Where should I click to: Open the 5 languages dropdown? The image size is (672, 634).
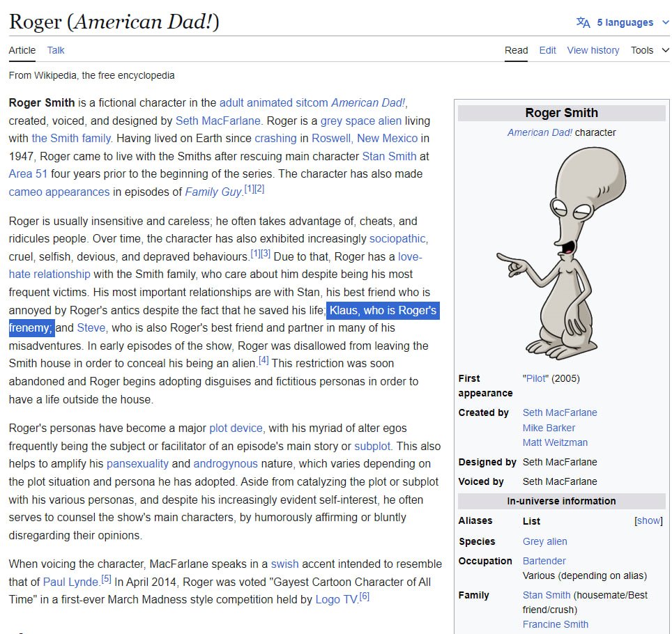(625, 22)
